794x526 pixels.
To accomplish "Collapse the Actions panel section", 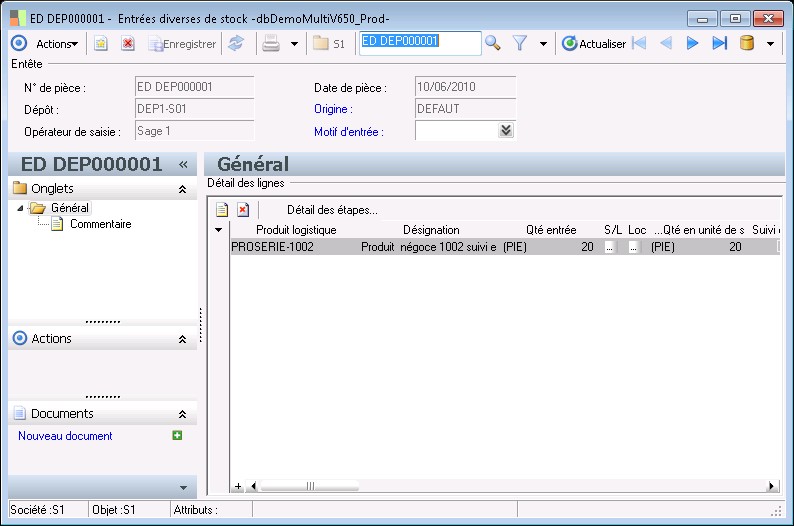I will coord(182,339).
